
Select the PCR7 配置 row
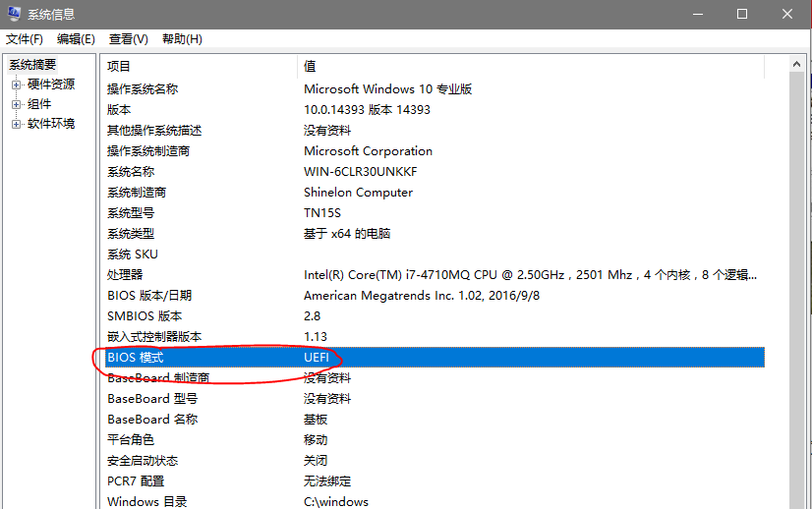click(435, 481)
